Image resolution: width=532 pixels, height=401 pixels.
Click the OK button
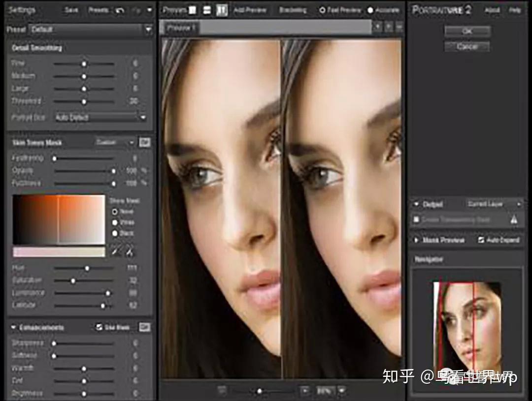466,31
